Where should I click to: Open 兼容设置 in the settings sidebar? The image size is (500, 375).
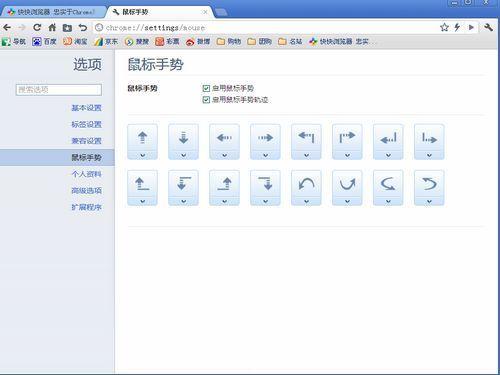[x=86, y=141]
